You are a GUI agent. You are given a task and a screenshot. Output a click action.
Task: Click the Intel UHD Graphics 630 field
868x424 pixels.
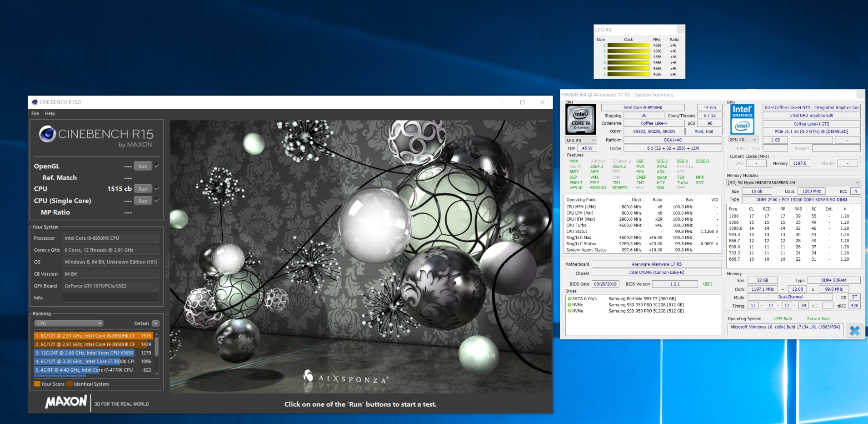coord(811,116)
